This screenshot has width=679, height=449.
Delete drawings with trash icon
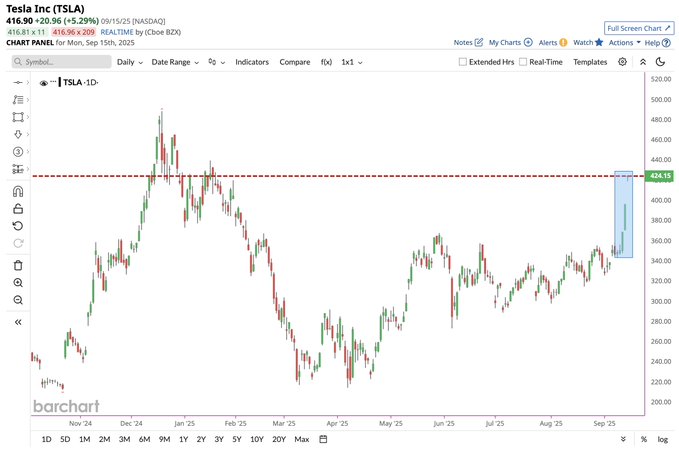tap(18, 265)
